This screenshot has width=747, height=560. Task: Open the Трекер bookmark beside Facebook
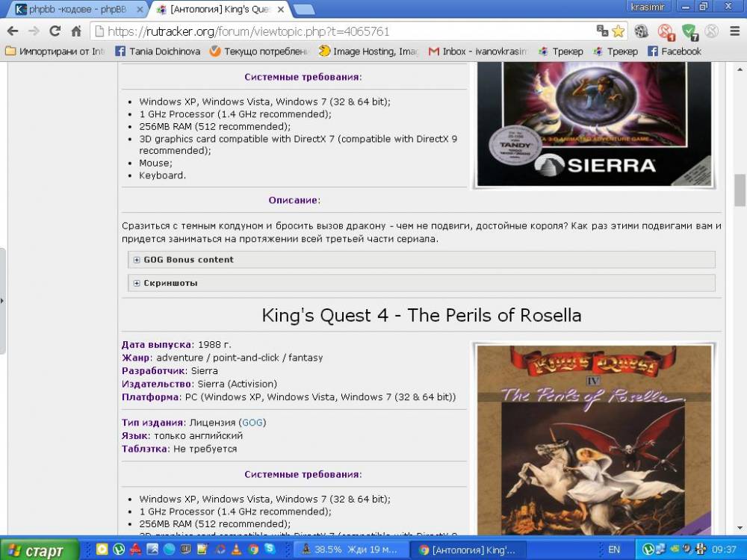616,51
